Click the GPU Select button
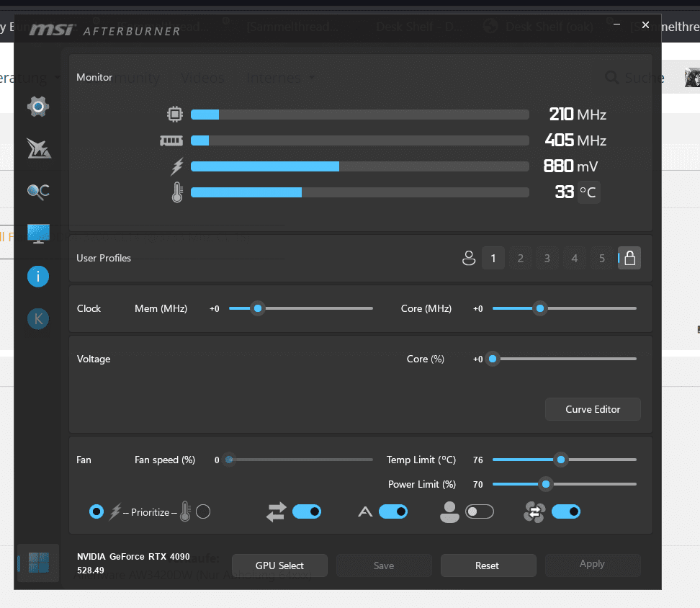Image resolution: width=700 pixels, height=608 pixels. tap(279, 565)
